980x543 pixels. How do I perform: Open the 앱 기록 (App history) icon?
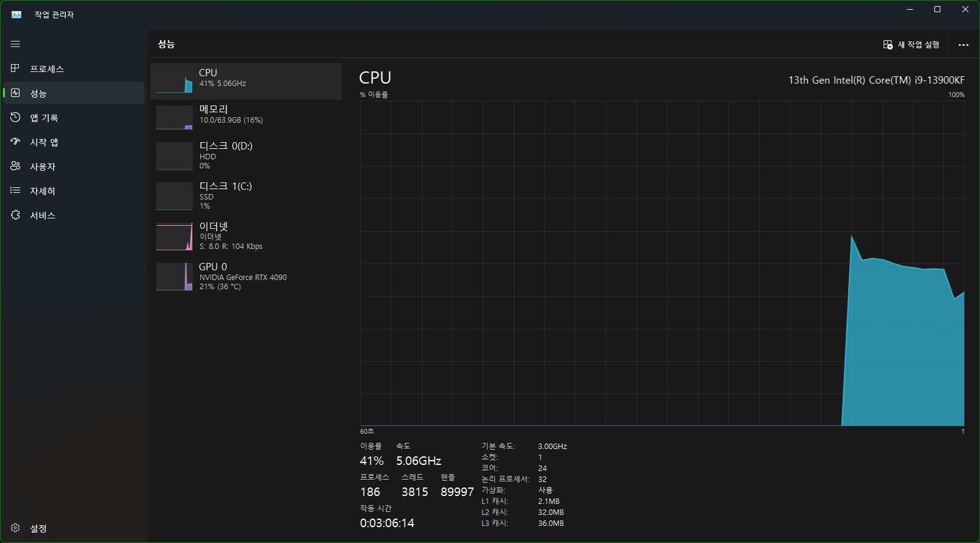click(x=15, y=117)
